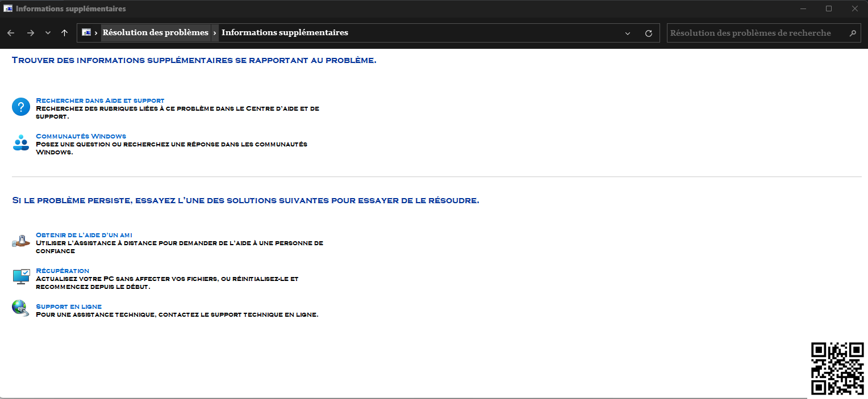This screenshot has width=868, height=399.
Task: Click the Récupération monitor icon
Action: (21, 276)
